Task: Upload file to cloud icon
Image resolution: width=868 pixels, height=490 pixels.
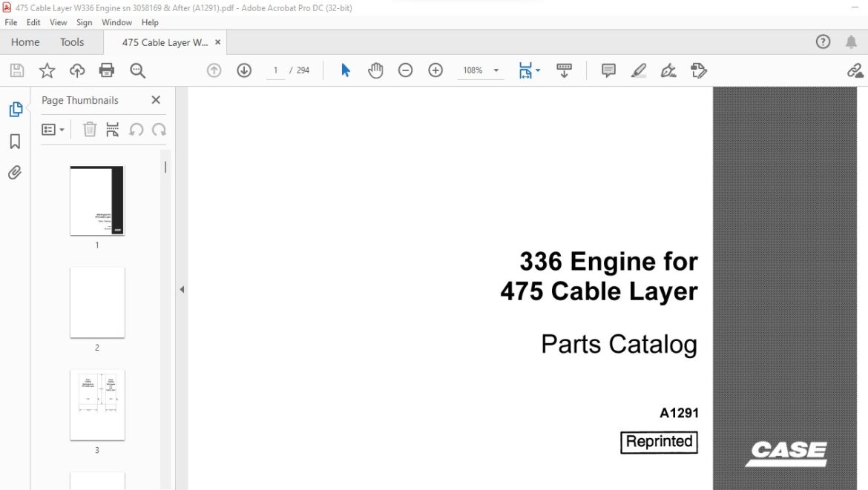Action: pos(77,70)
